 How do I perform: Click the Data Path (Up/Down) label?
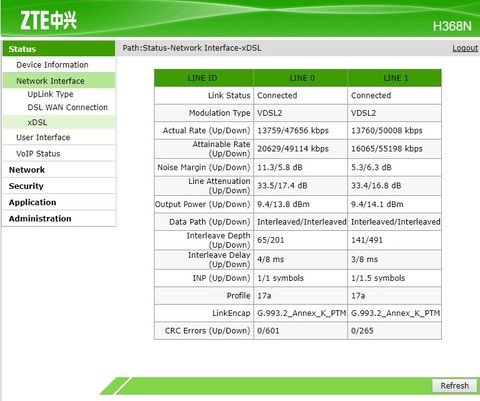coord(210,222)
